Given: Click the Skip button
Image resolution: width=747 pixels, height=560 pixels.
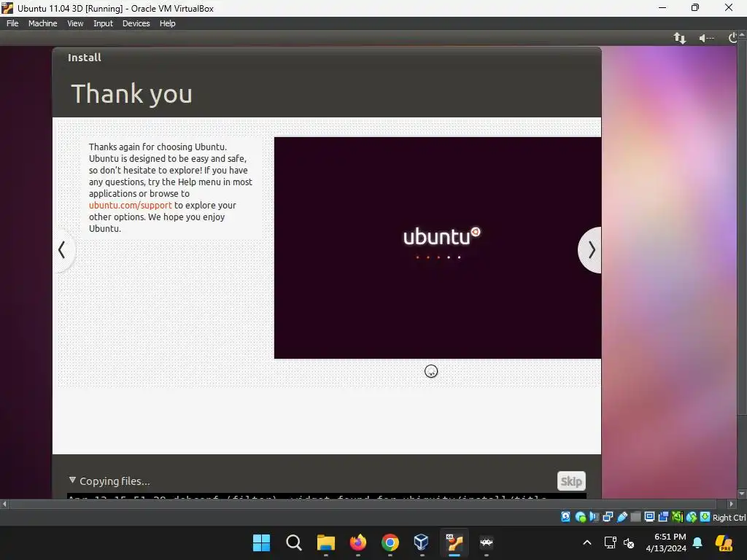Looking at the screenshot, I should 571,481.
